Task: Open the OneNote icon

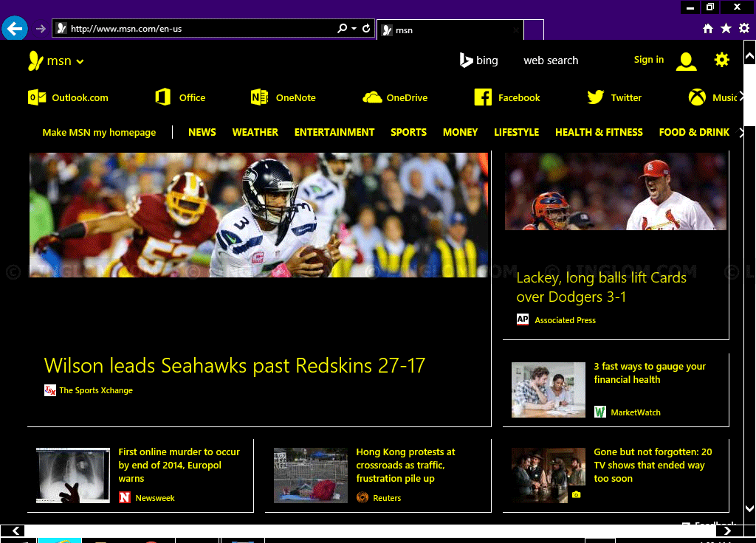Action: (259, 97)
